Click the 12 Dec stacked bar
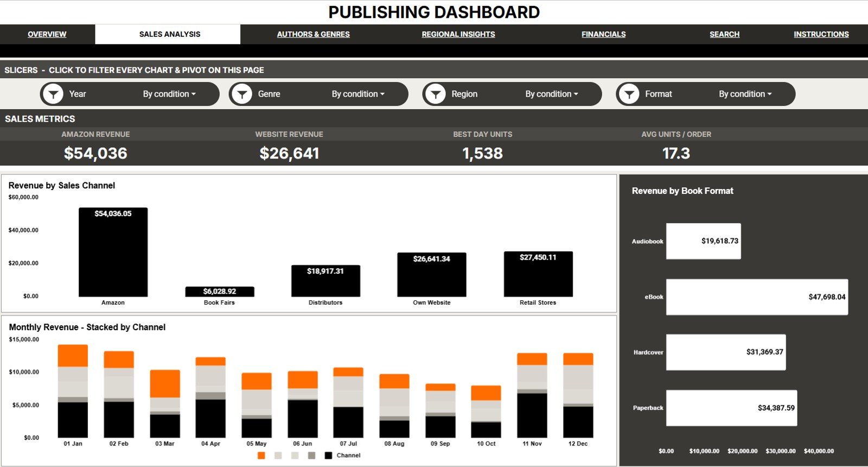868x467 pixels. point(578,395)
